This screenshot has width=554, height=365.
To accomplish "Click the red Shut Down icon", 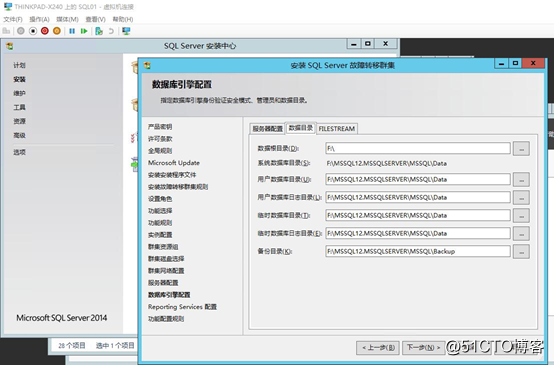I will click(x=45, y=31).
